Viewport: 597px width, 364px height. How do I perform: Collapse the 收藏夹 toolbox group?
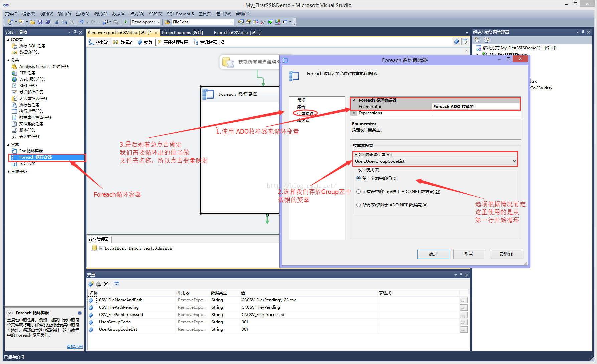(x=8, y=40)
